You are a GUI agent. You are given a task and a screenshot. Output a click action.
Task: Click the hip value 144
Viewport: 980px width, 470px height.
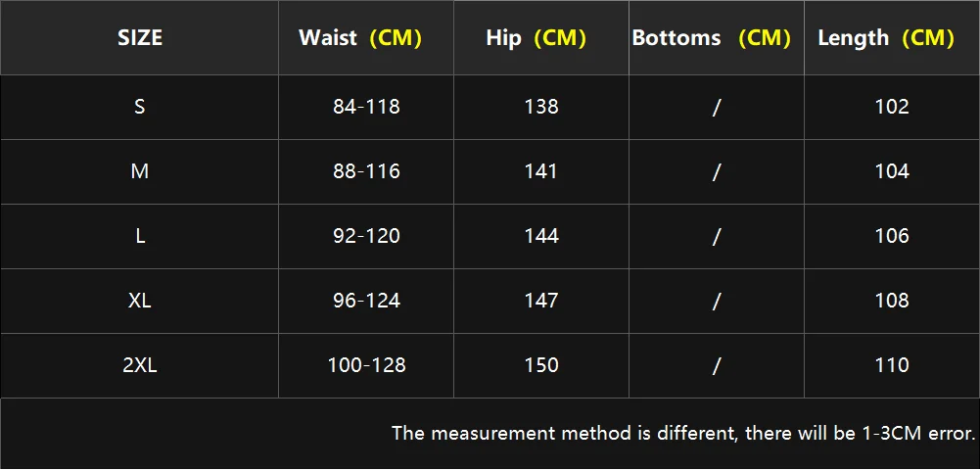tap(541, 236)
